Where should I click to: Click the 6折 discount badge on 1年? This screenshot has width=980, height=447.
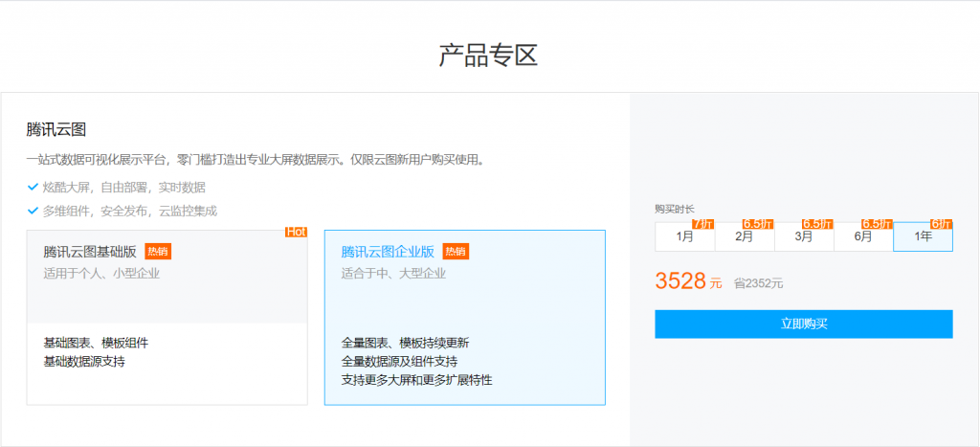[x=942, y=224]
